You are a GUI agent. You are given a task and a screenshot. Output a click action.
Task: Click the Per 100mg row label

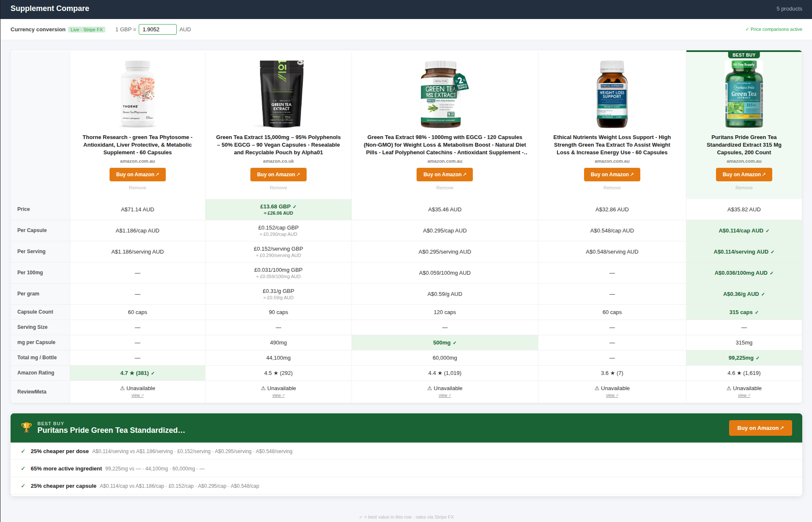pyautogui.click(x=30, y=273)
